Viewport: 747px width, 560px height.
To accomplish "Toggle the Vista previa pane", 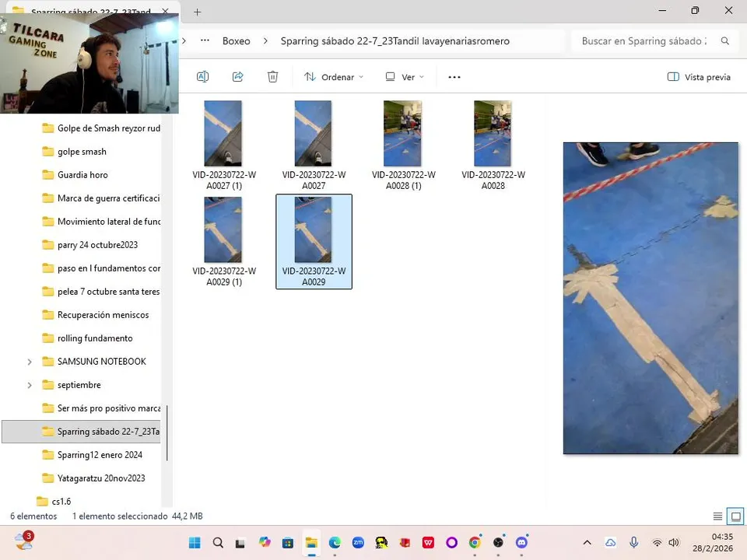I will (x=699, y=77).
